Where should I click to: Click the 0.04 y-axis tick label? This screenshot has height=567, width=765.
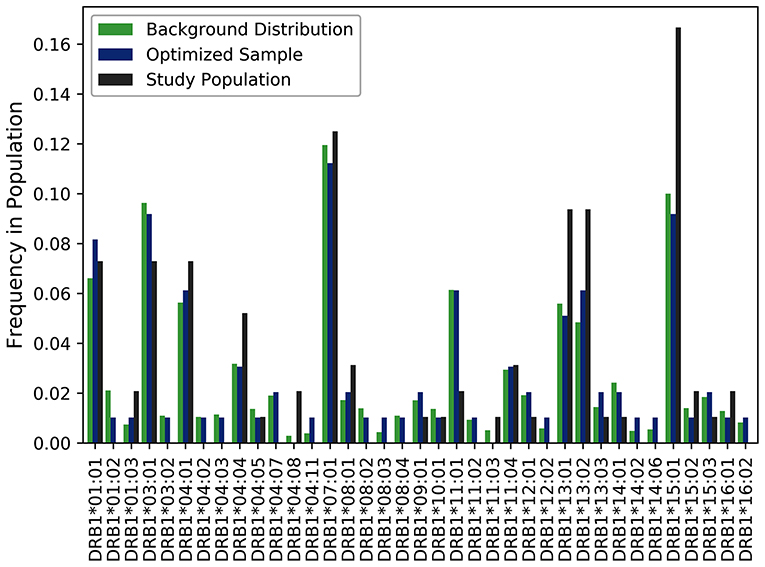(x=52, y=343)
